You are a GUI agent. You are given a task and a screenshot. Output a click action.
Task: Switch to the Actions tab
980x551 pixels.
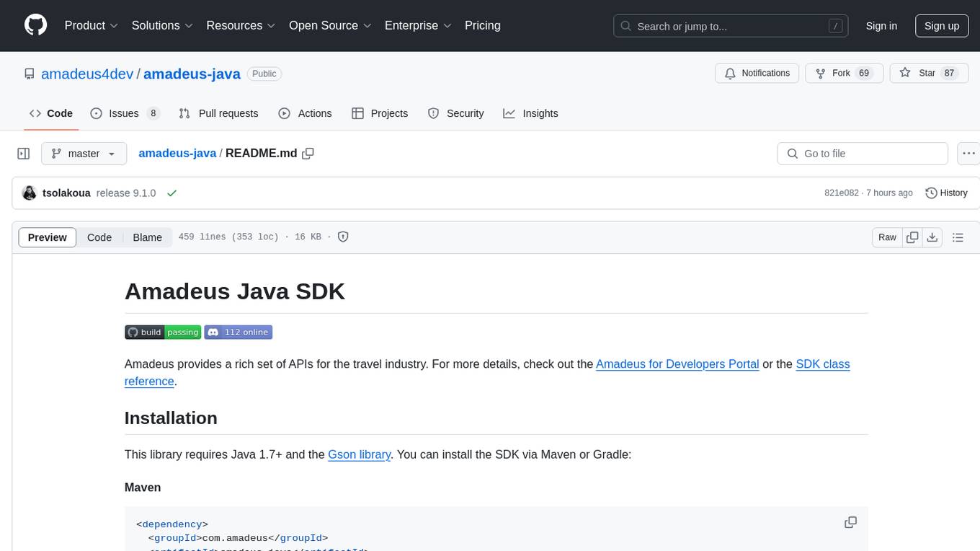pos(305,113)
